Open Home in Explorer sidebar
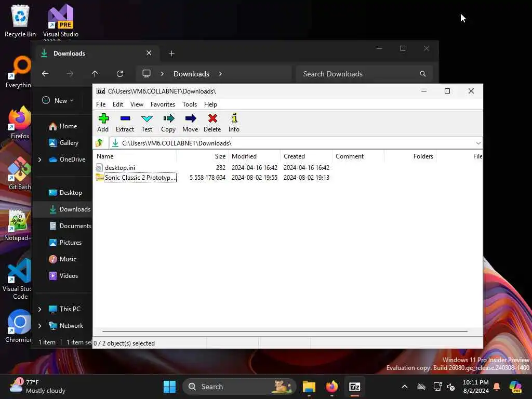 point(63,126)
